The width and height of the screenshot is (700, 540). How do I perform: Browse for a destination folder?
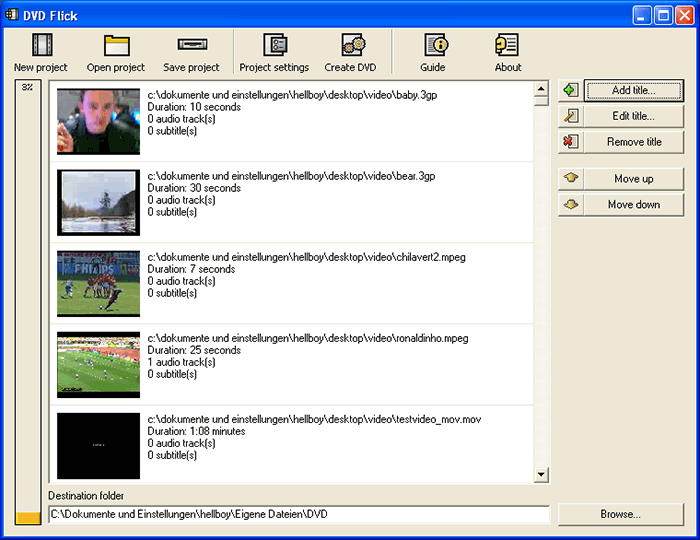pyautogui.click(x=620, y=514)
